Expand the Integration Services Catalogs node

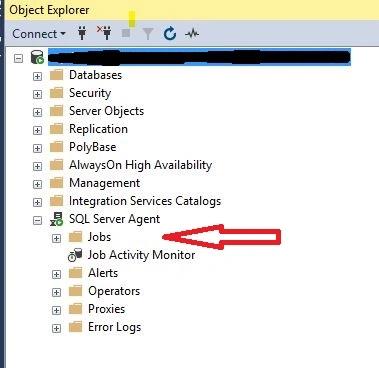point(37,202)
